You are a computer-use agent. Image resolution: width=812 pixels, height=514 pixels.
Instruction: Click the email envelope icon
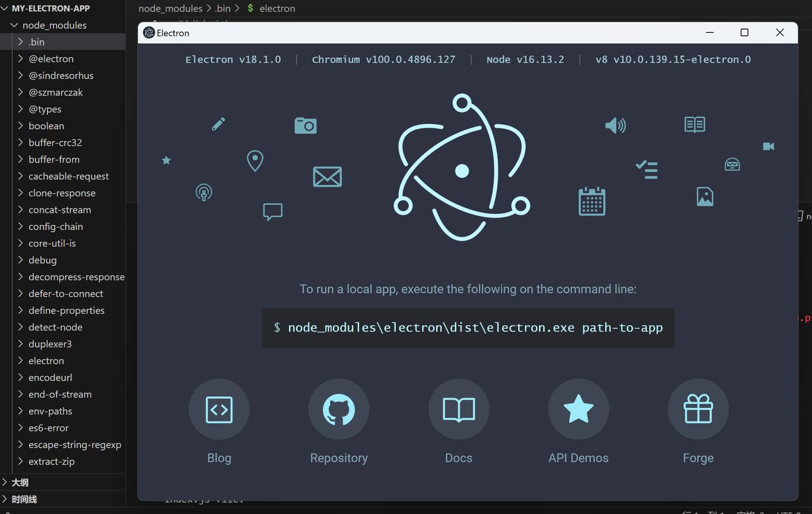pos(328,176)
